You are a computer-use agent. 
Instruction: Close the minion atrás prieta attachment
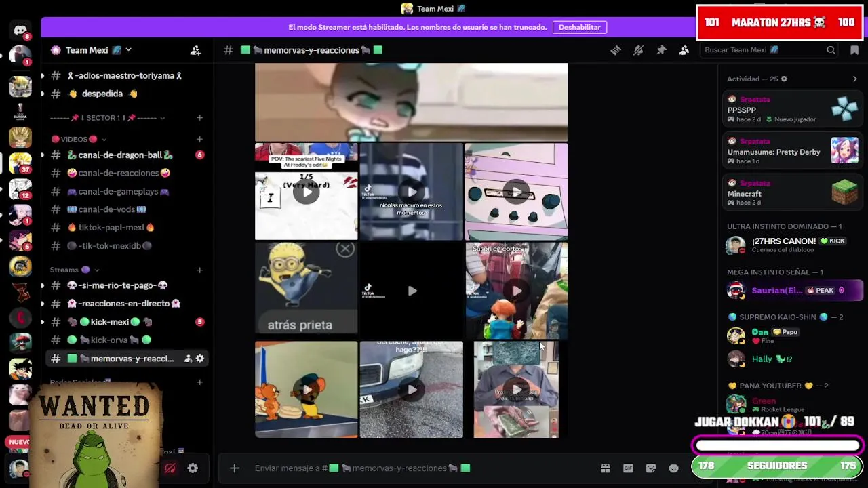pyautogui.click(x=345, y=249)
